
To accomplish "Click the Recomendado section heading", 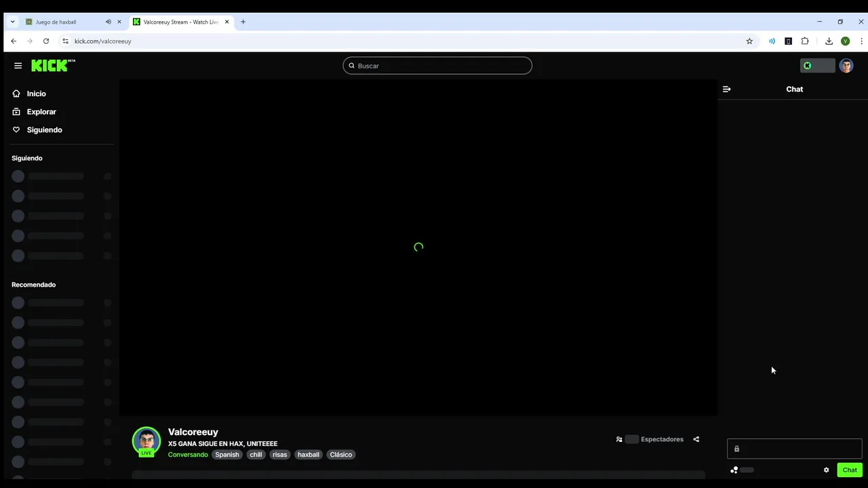I will [33, 285].
